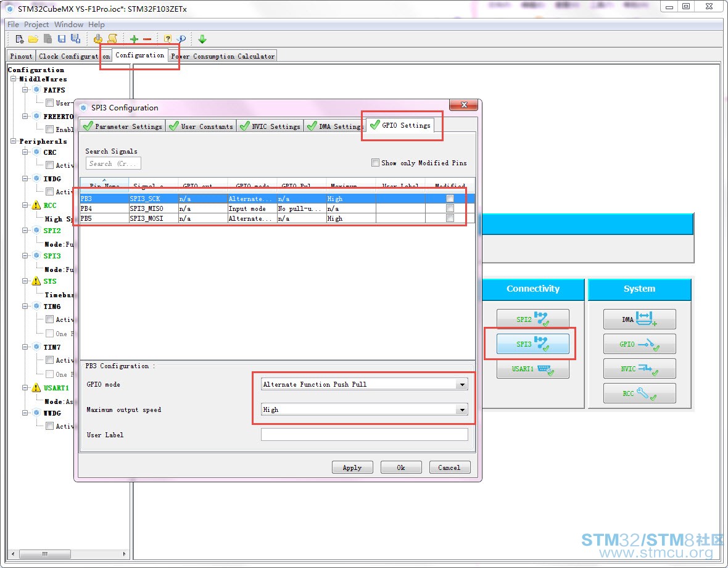Collapse the RCC tree node
This screenshot has width=728, height=568.
tap(25, 205)
